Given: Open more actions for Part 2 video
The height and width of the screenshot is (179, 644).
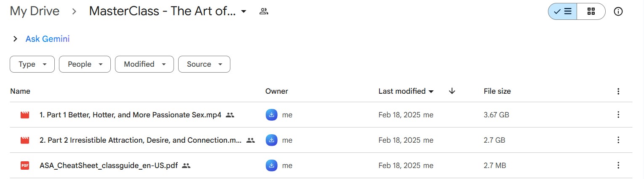Looking at the screenshot, I should [618, 140].
